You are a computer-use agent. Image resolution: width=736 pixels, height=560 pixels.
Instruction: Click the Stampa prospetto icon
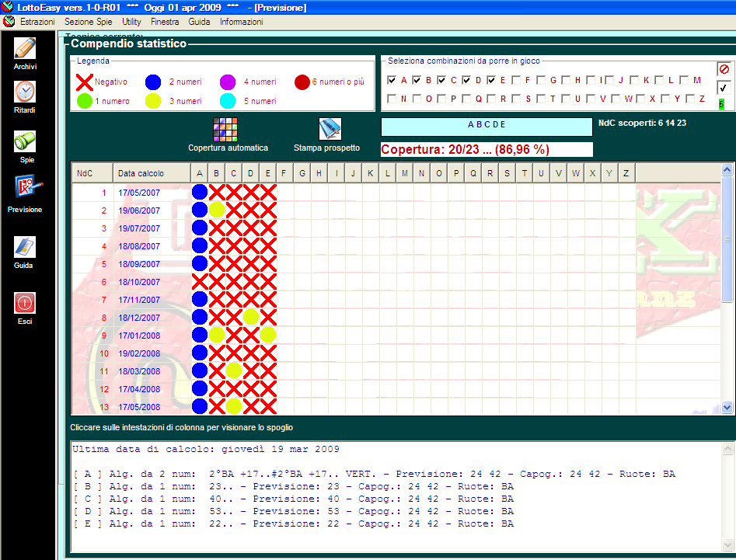click(330, 129)
